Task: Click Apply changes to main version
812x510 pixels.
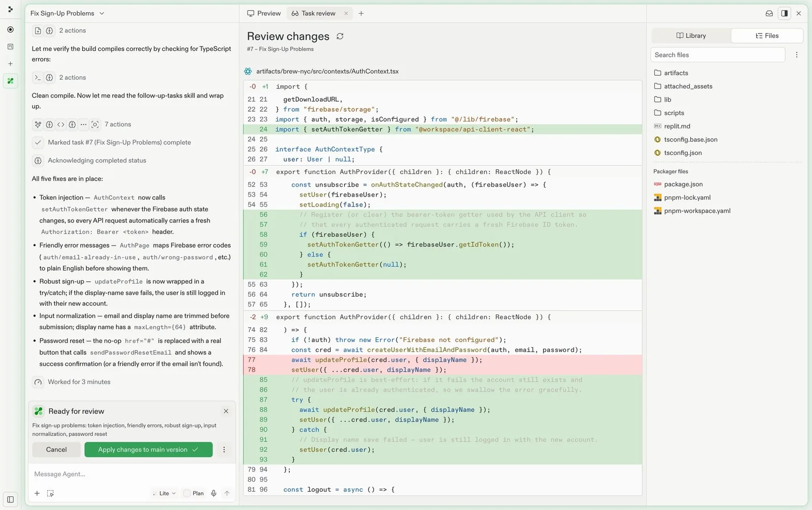Action: 148,450
